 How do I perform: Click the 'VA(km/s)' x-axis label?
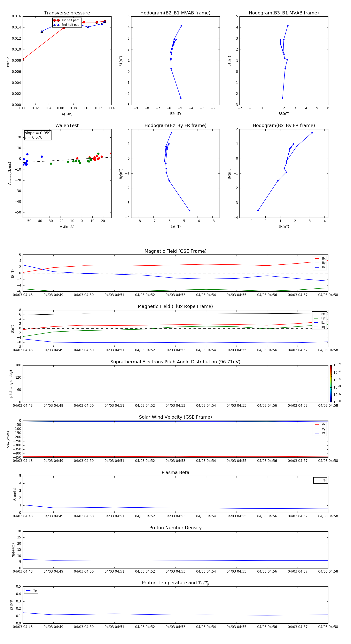pos(67,227)
